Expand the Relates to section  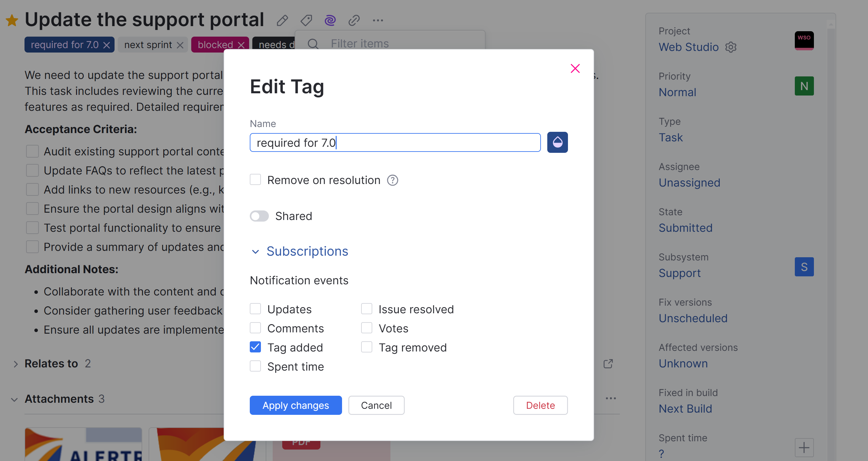(16, 364)
